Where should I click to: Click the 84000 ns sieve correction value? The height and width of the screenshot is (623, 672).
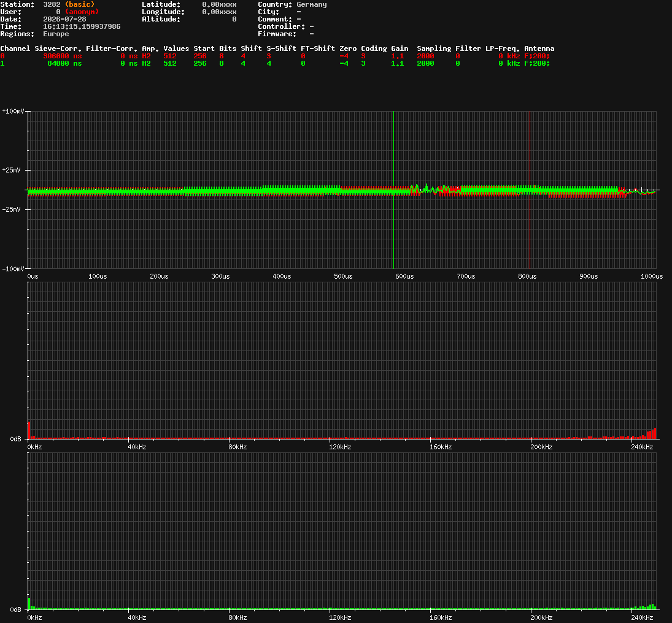64,63
